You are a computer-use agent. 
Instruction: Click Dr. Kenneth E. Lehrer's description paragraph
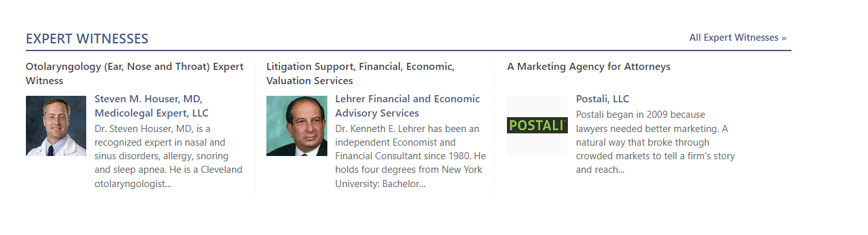410,156
